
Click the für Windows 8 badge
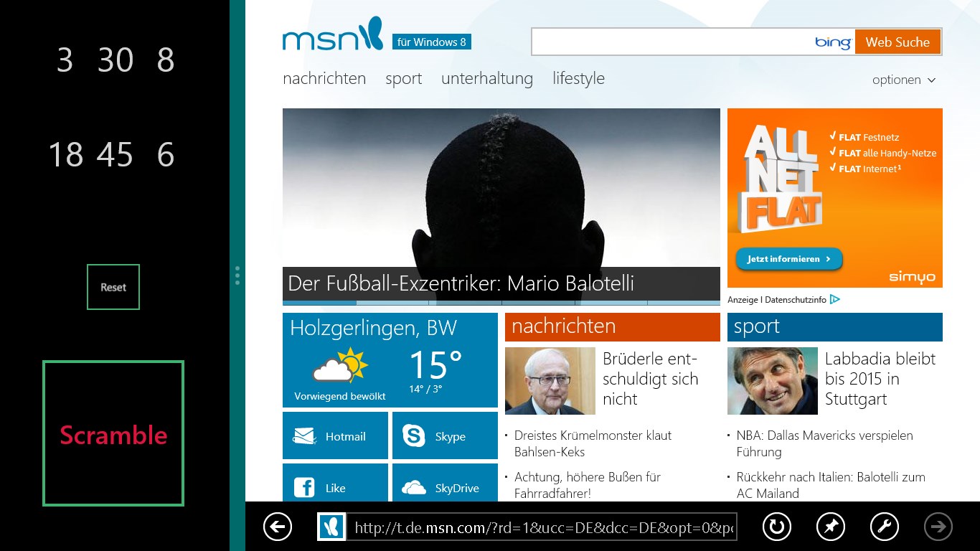pyautogui.click(x=432, y=42)
